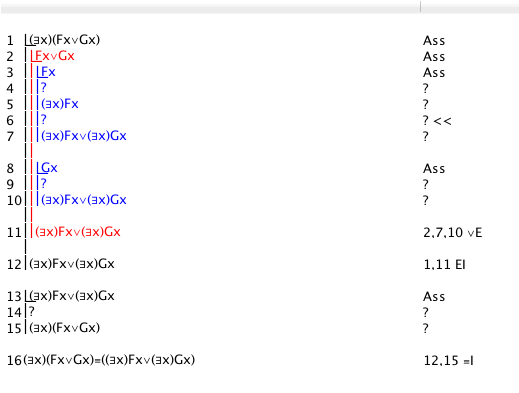Screen dimensions: 519x393
Task: Select the blue disjunction formula on line 10
Action: click(x=84, y=200)
